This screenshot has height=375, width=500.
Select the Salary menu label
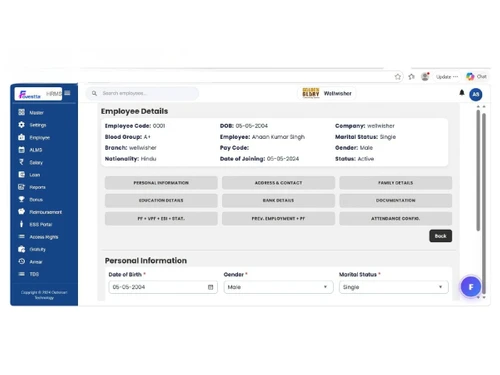tap(36, 163)
